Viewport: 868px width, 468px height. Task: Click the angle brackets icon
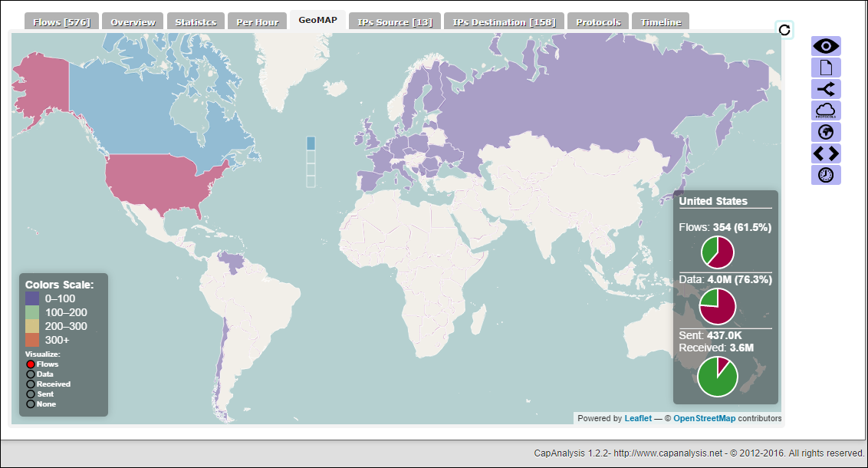coord(826,153)
